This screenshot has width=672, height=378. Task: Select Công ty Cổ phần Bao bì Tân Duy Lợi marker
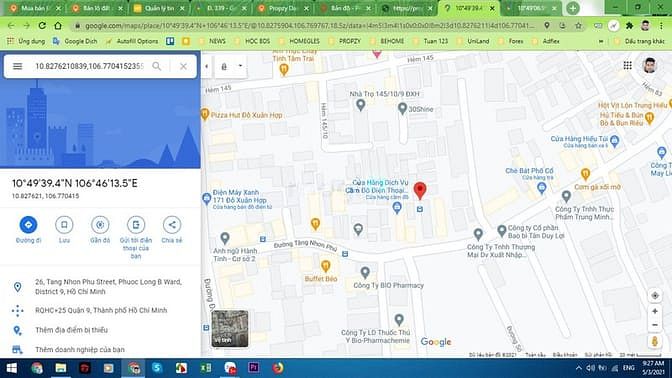[x=502, y=231]
